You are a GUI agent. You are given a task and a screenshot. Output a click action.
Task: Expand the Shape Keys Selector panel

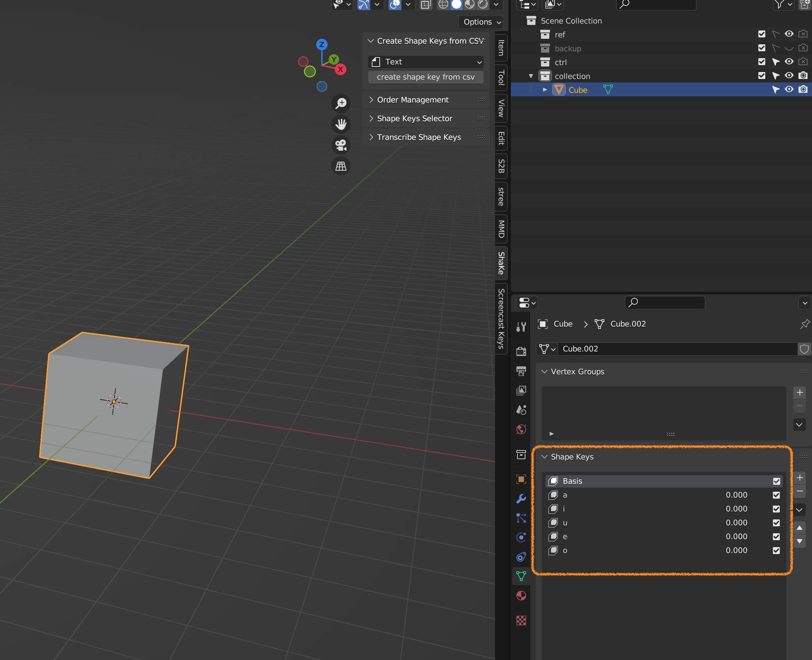pyautogui.click(x=415, y=118)
